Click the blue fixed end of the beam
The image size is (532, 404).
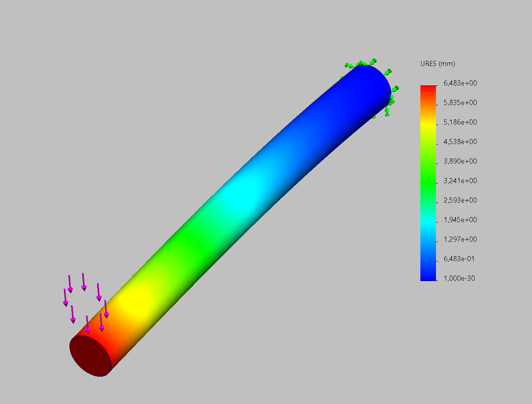click(363, 90)
